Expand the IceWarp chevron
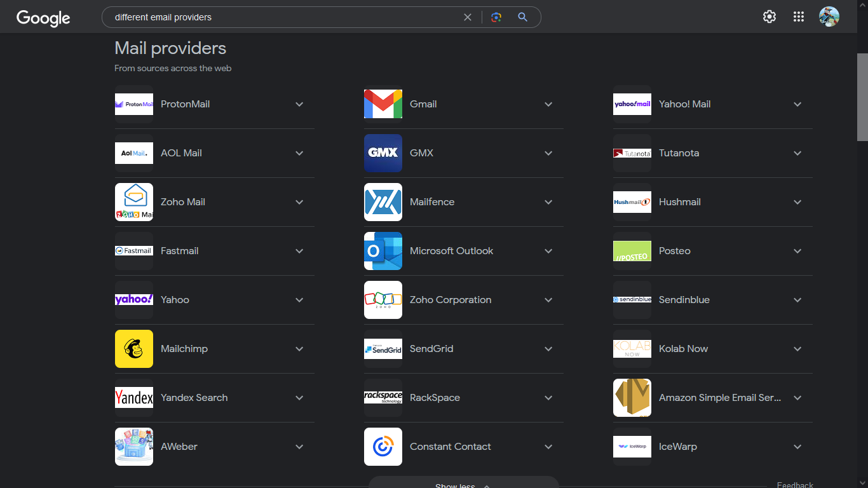Image resolution: width=868 pixels, height=488 pixels. [797, 447]
